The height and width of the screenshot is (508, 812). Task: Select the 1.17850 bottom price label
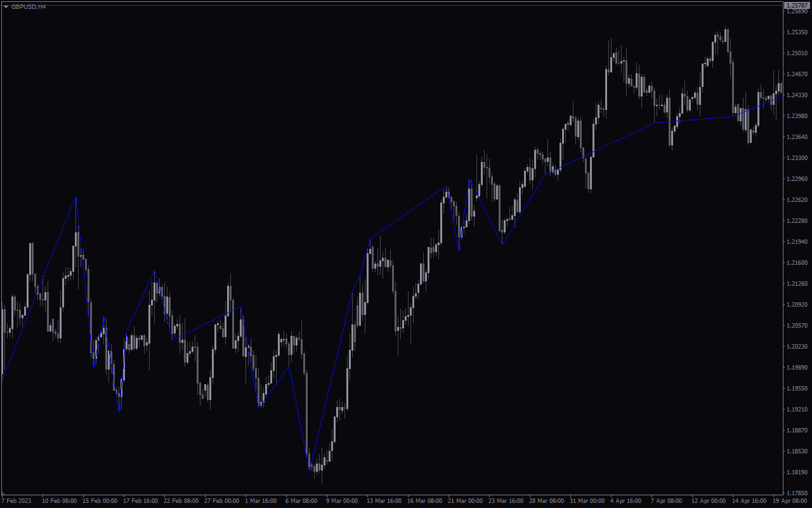pyautogui.click(x=798, y=493)
